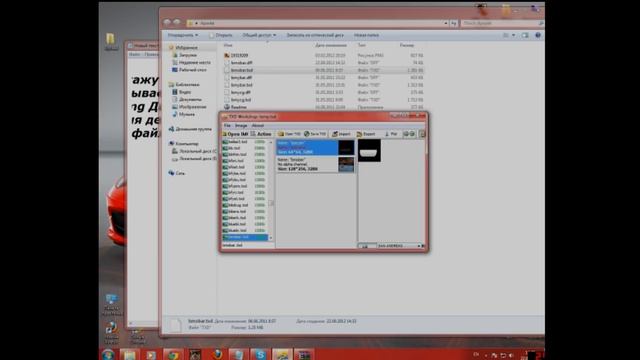Select highlighted last file in IMG list
The image size is (640, 360).
click(245, 237)
